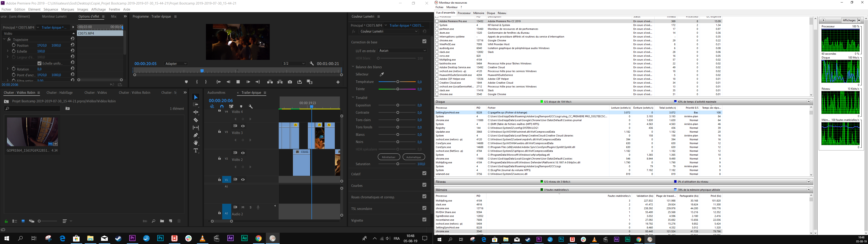
Task: Select the Selection arrow tool in Premiere
Action: tap(196, 97)
